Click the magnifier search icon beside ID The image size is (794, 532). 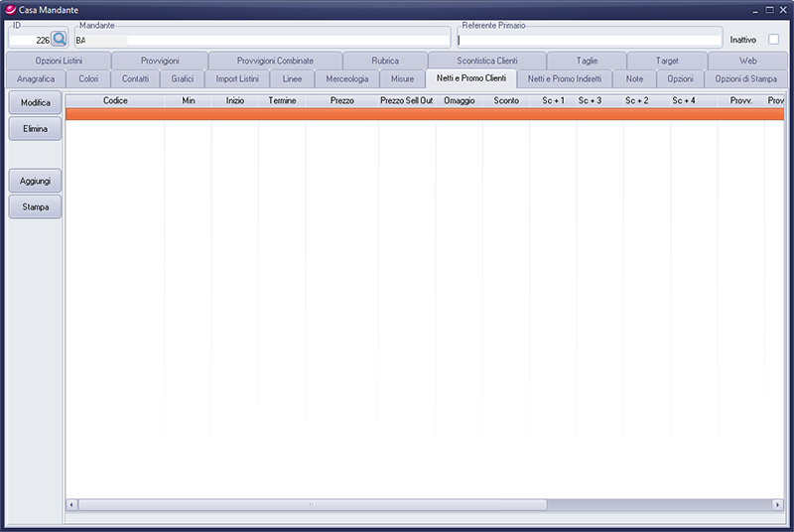click(59, 40)
